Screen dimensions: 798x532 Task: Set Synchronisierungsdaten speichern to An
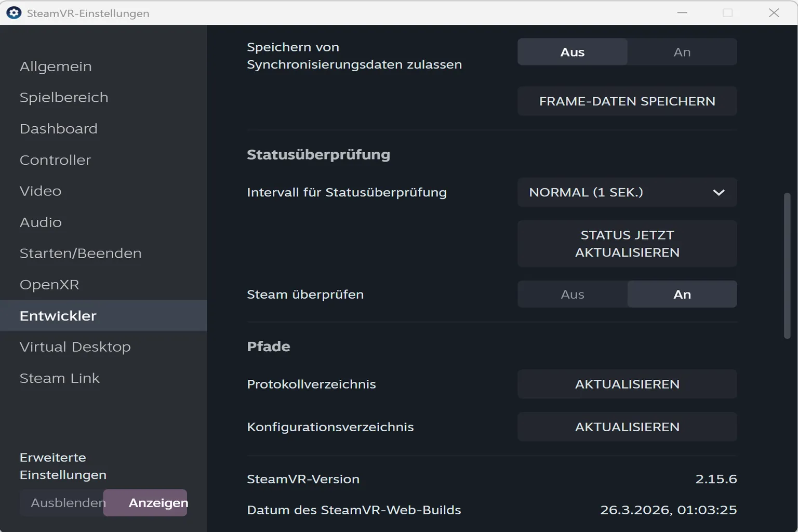682,52
